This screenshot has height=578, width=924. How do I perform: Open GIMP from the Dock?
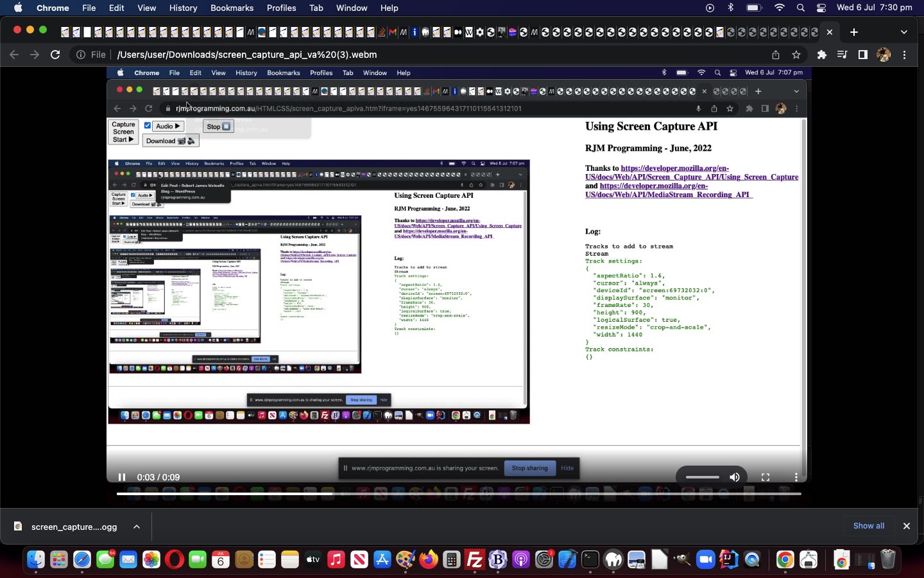(683, 559)
